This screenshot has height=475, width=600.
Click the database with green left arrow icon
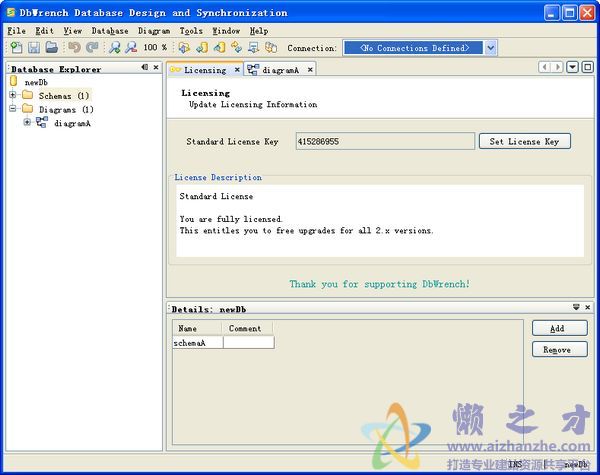pyautogui.click(x=202, y=47)
